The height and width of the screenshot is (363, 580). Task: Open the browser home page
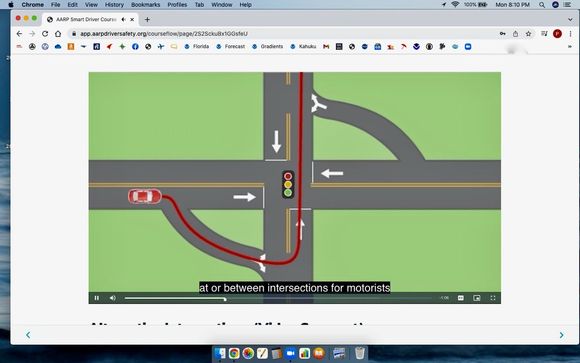pyautogui.click(x=58, y=34)
